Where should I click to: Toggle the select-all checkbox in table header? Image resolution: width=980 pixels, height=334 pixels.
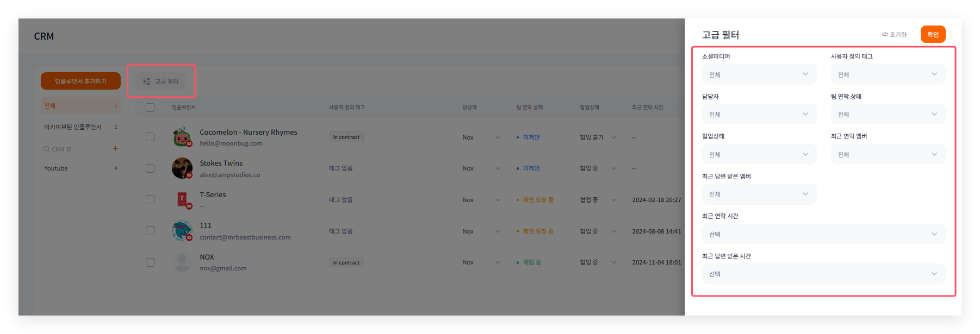150,108
